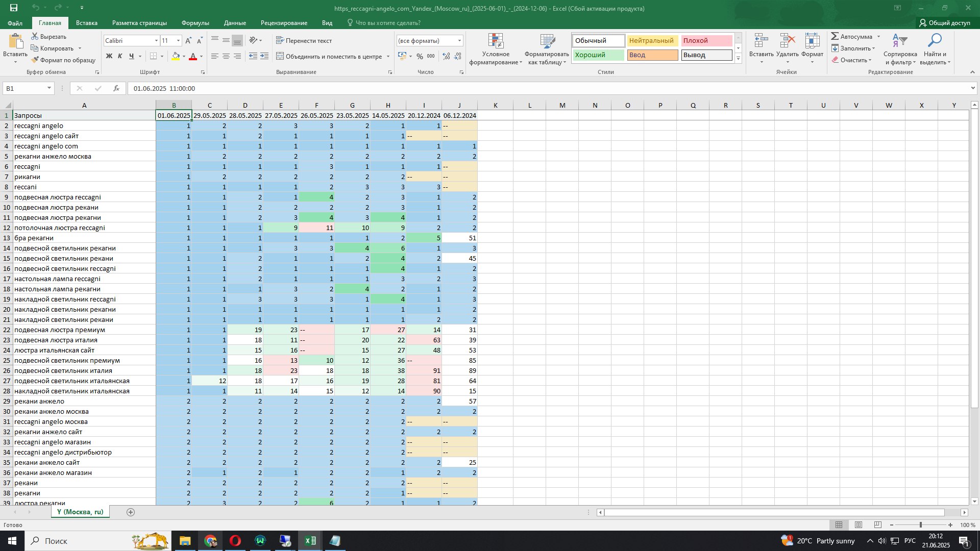Click increase decimal icon

pos(446,56)
